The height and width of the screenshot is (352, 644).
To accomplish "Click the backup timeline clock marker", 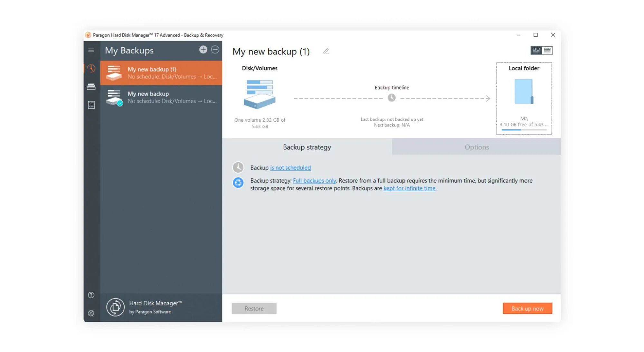I will click(391, 98).
